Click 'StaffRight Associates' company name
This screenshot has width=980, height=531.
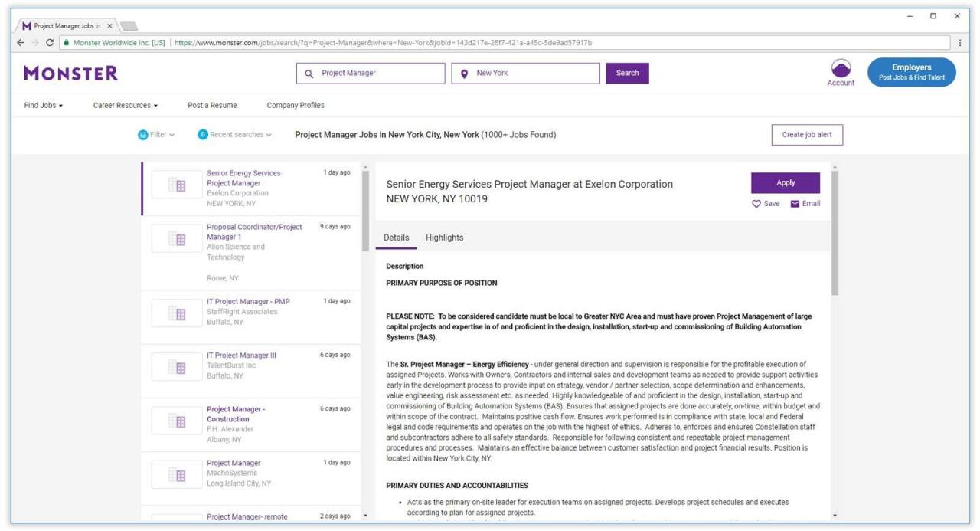tap(242, 312)
